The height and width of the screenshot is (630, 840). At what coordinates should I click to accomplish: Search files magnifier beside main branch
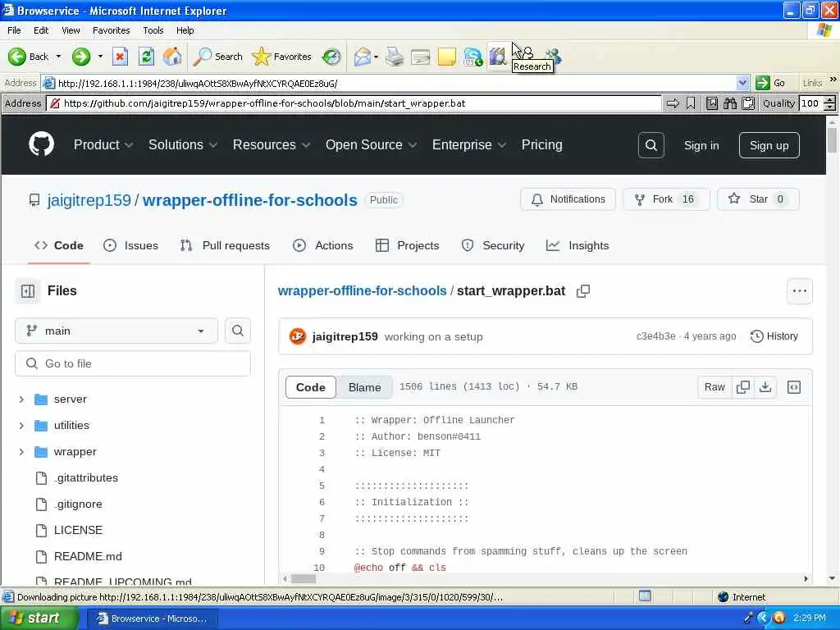coord(238,331)
